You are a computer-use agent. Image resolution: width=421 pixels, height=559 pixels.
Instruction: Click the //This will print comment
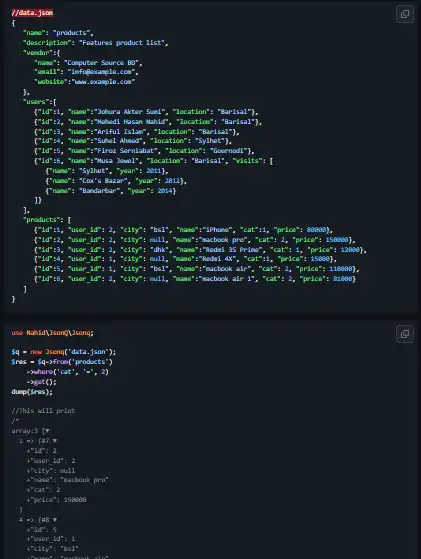point(43,411)
